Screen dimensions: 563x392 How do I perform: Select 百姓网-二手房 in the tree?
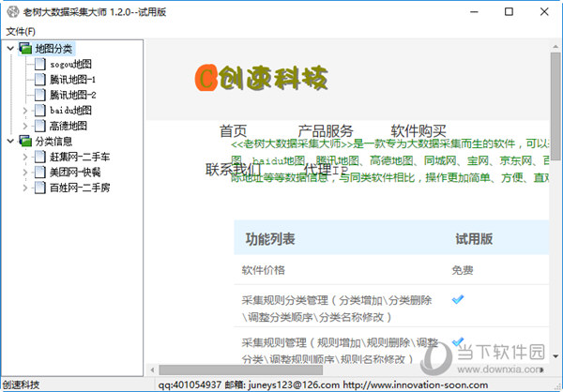pos(80,188)
